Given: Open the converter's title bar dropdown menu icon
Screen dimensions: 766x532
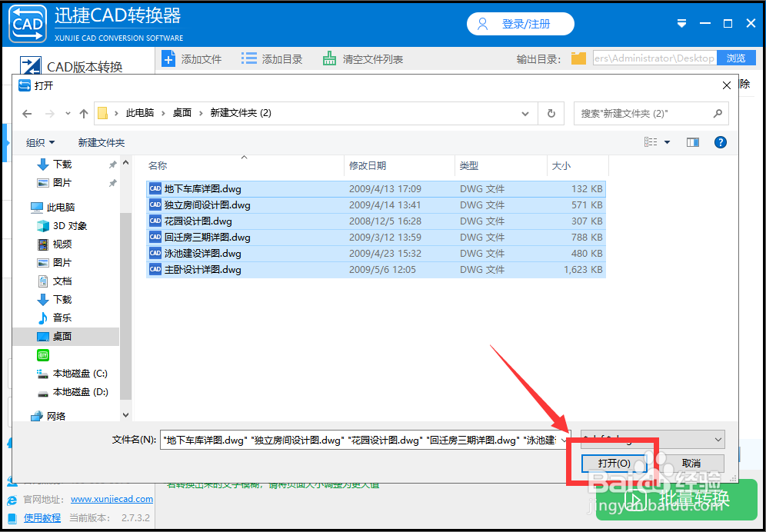Looking at the screenshot, I should pos(682,24).
